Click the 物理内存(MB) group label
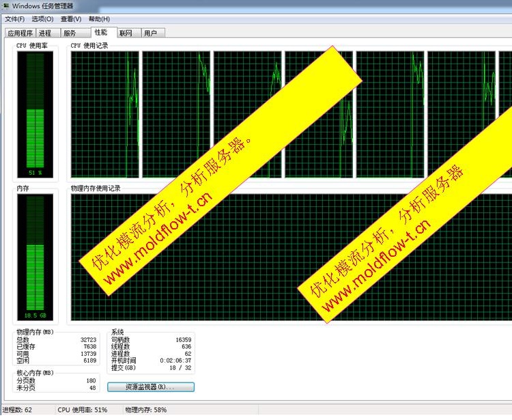This screenshot has height=420, width=512. click(x=35, y=332)
